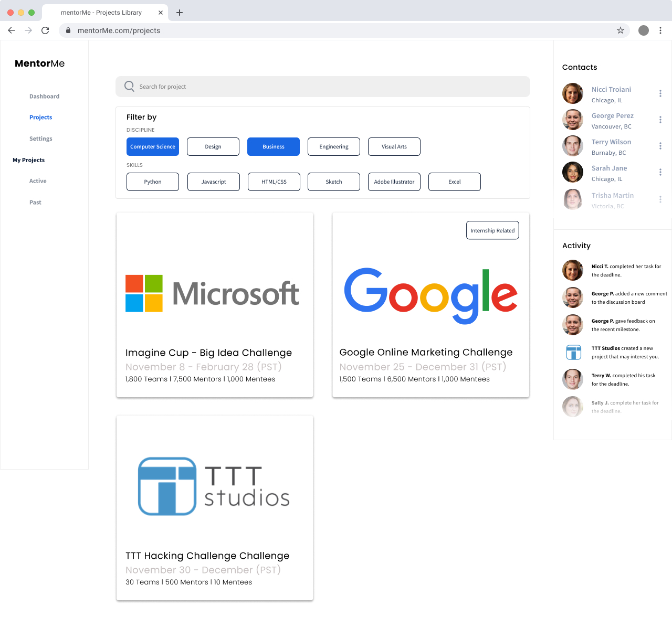Click Nicci Troiani's contact avatar
The height and width of the screenshot is (638, 672).
[573, 93]
